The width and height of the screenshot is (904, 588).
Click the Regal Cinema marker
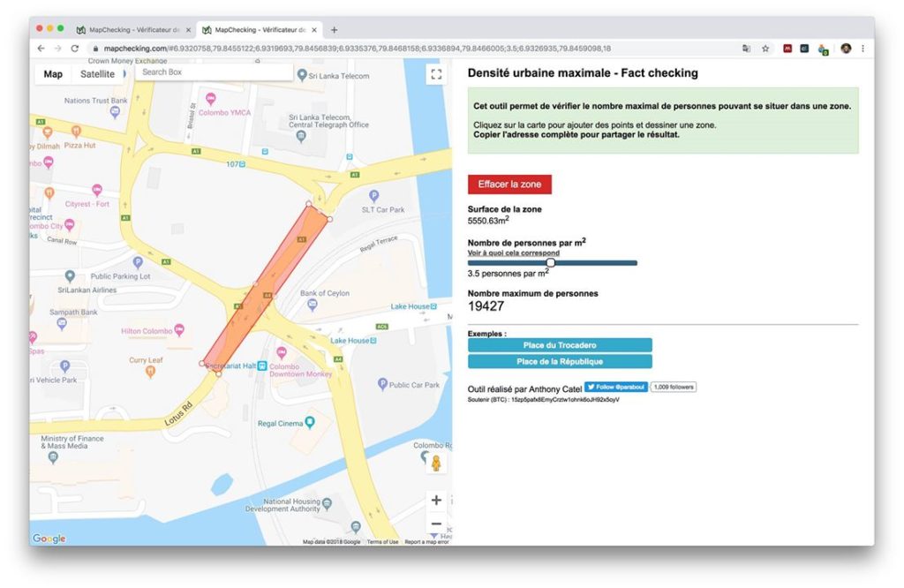(310, 423)
